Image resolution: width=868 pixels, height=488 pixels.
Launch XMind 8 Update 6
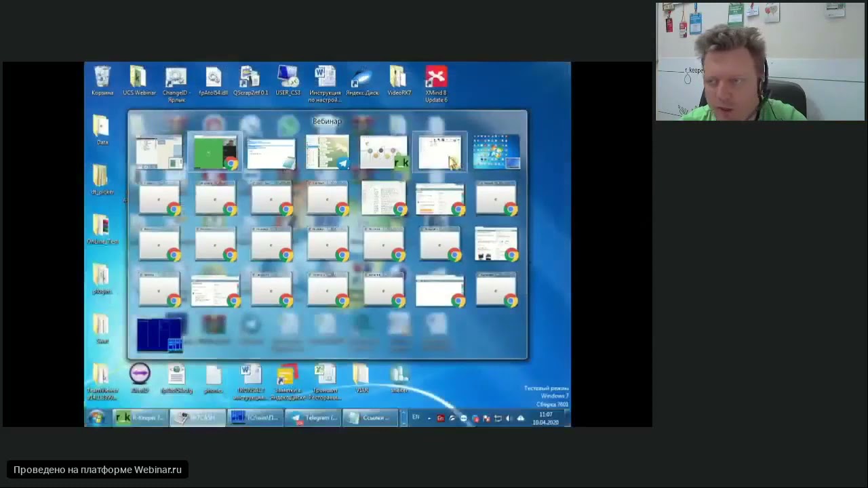click(436, 84)
